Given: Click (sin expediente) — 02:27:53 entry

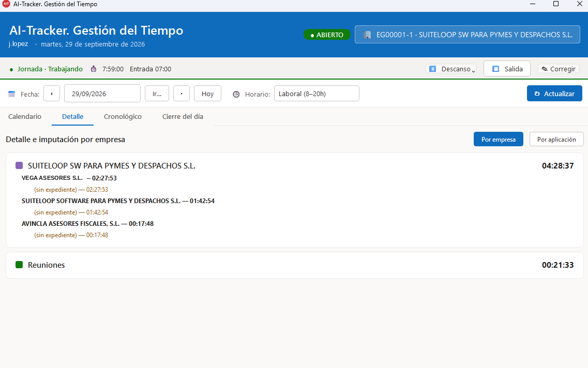Looking at the screenshot, I should 71,190.
